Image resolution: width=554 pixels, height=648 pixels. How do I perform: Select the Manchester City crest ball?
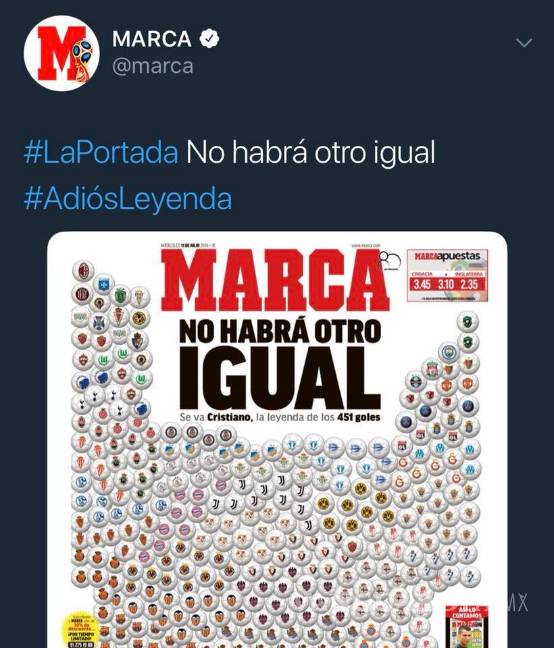[447, 351]
